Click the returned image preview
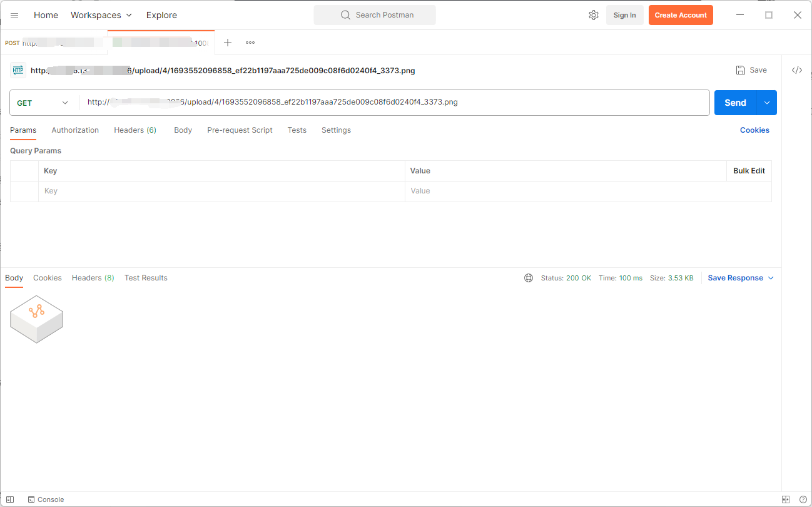Screen dimensions: 812x507 [x=37, y=319]
